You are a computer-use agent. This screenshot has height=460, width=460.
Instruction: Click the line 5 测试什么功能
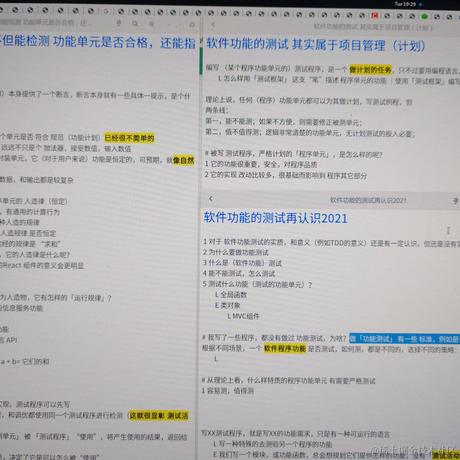point(257,284)
